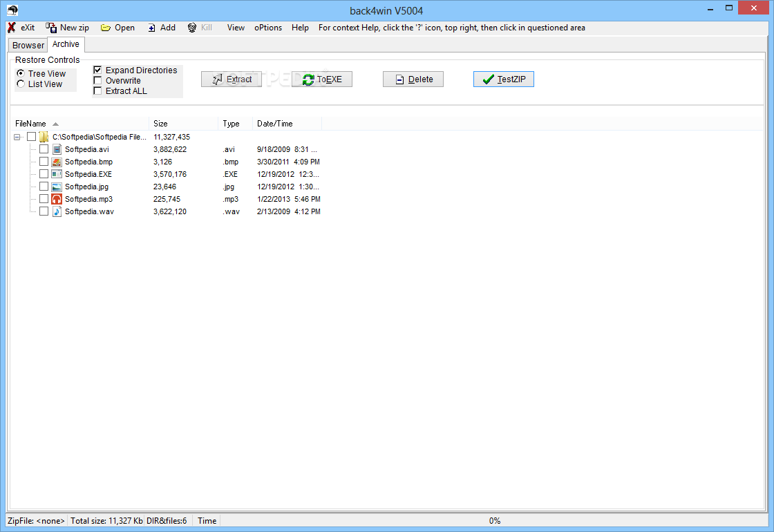This screenshot has height=532, width=774.
Task: Click the size value 3,570,176
Action: point(170,174)
